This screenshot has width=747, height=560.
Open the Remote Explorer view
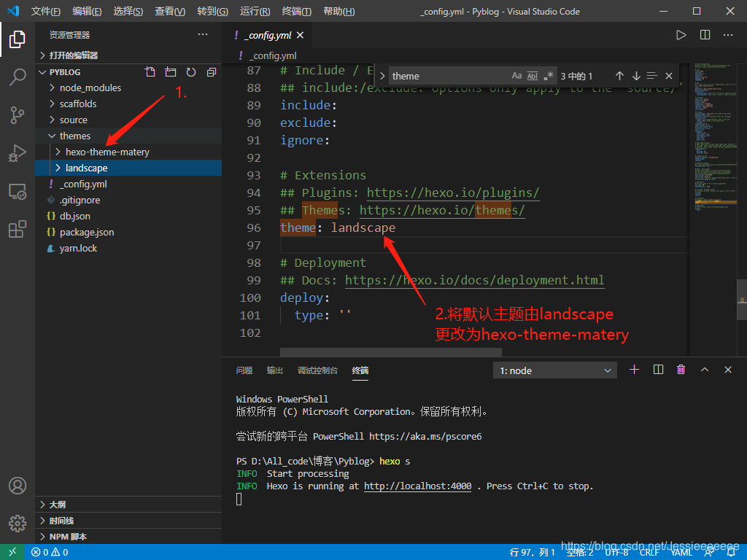tap(18, 192)
